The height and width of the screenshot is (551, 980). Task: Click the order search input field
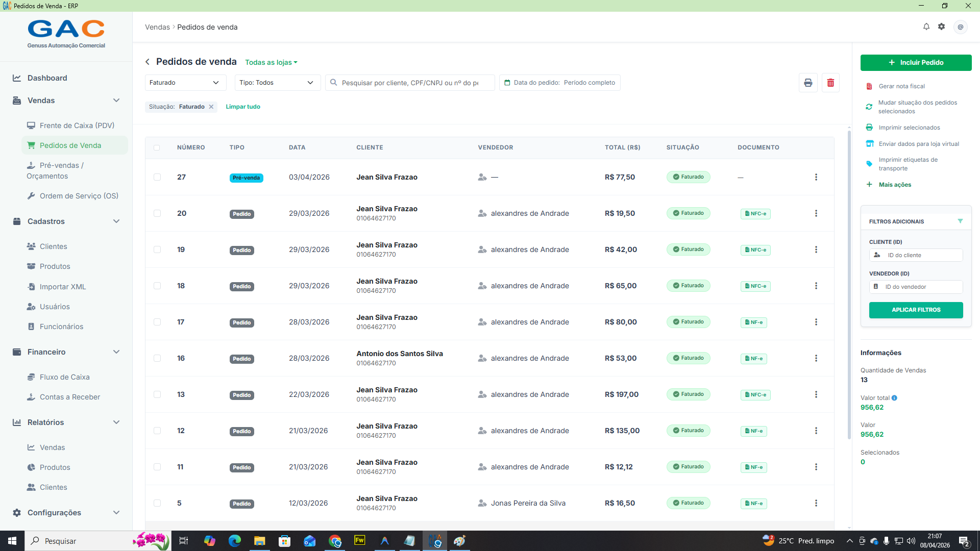pyautogui.click(x=410, y=83)
